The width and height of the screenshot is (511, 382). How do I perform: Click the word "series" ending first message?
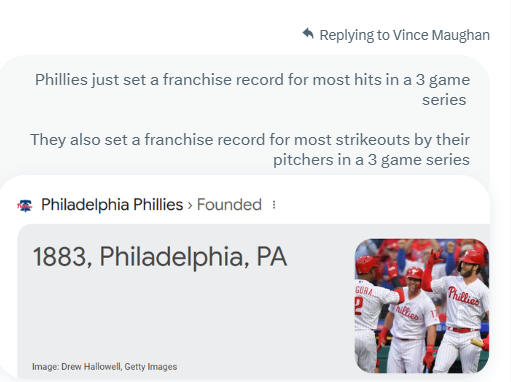click(444, 100)
